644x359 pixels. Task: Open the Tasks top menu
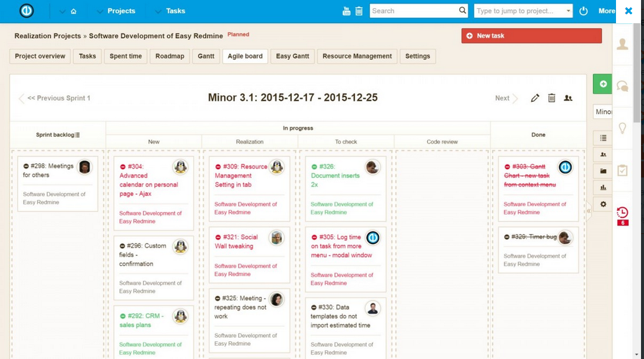175,11
